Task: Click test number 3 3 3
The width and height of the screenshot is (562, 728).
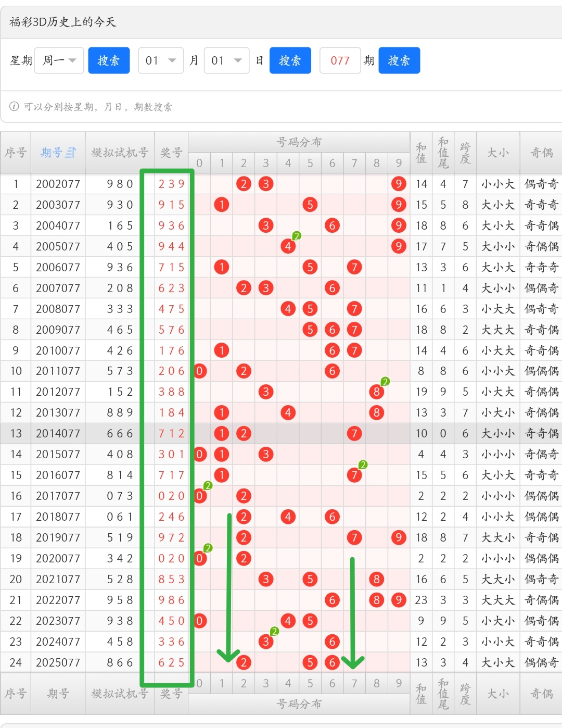Action: tap(120, 309)
